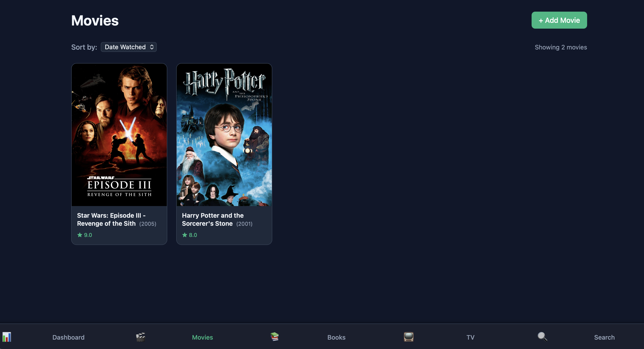The width and height of the screenshot is (644, 349).
Task: Click the Dashboard bar chart icon
Action: pyautogui.click(x=7, y=337)
